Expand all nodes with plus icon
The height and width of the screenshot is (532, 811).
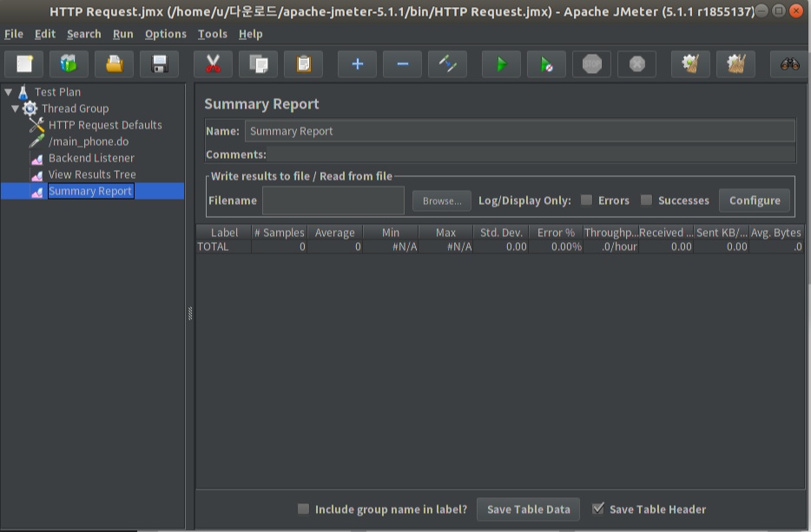point(358,64)
